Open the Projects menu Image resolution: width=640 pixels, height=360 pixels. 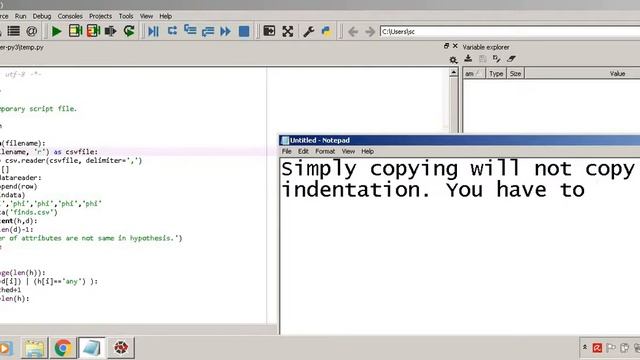(100, 16)
